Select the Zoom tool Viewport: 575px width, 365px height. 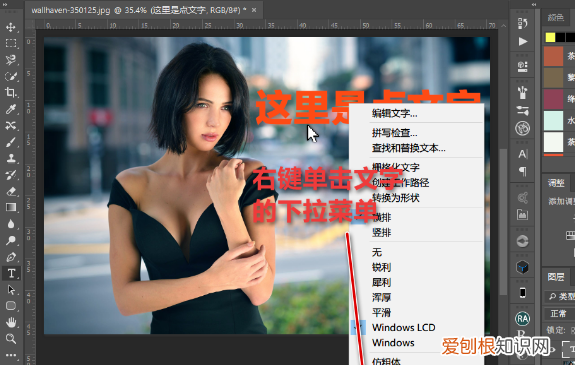11,339
